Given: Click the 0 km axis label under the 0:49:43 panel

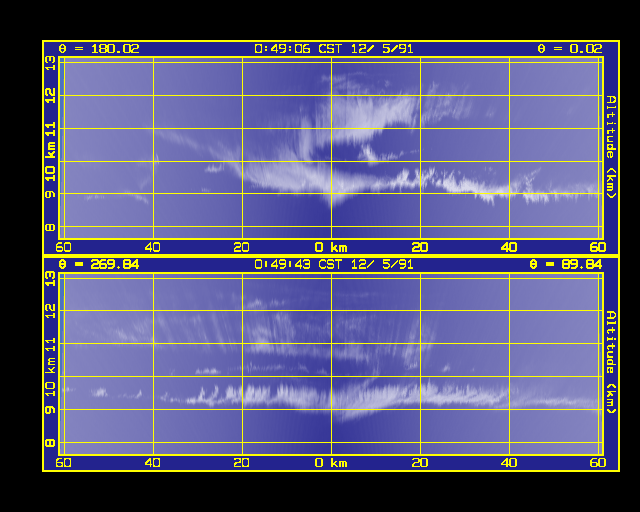Looking at the screenshot, I should tap(331, 463).
